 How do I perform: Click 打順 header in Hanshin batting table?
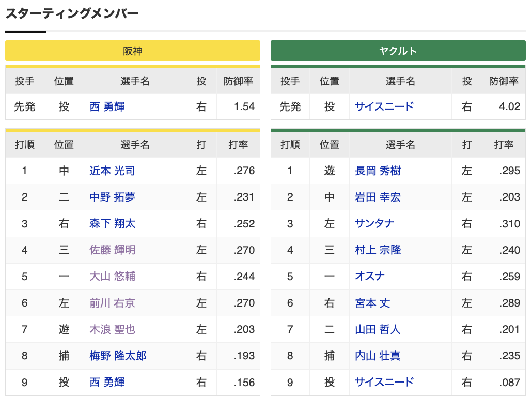pyautogui.click(x=25, y=145)
